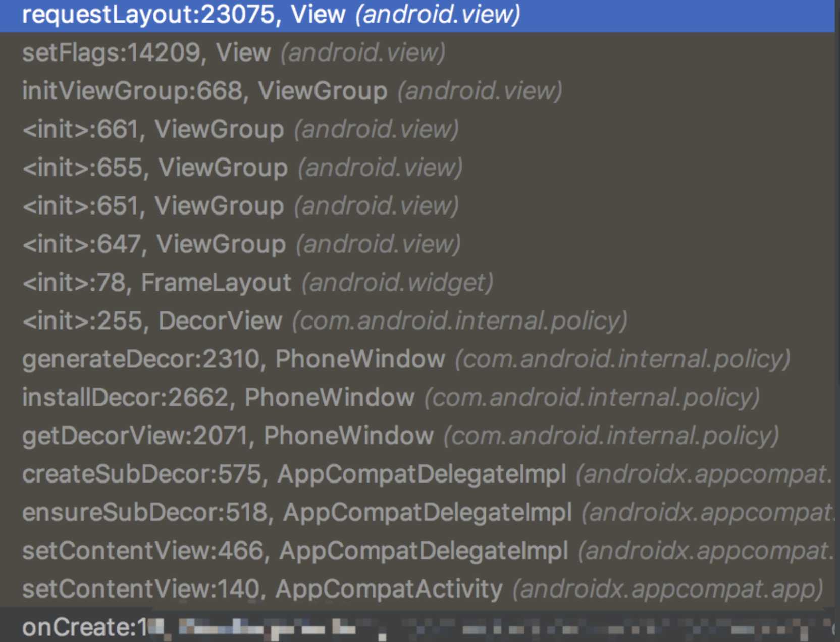Image resolution: width=840 pixels, height=642 pixels.
Task: Select the <init>:655 ViewGroup frame
Action: coord(417,168)
